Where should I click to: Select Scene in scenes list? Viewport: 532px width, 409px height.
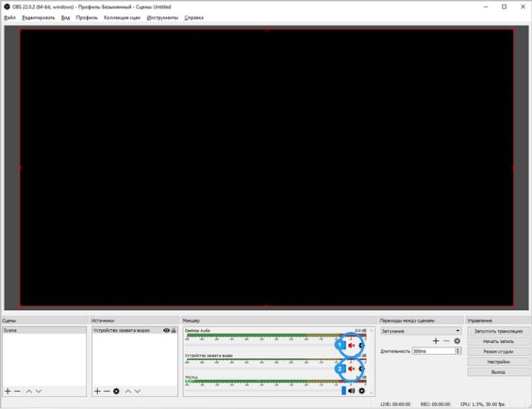tap(44, 330)
